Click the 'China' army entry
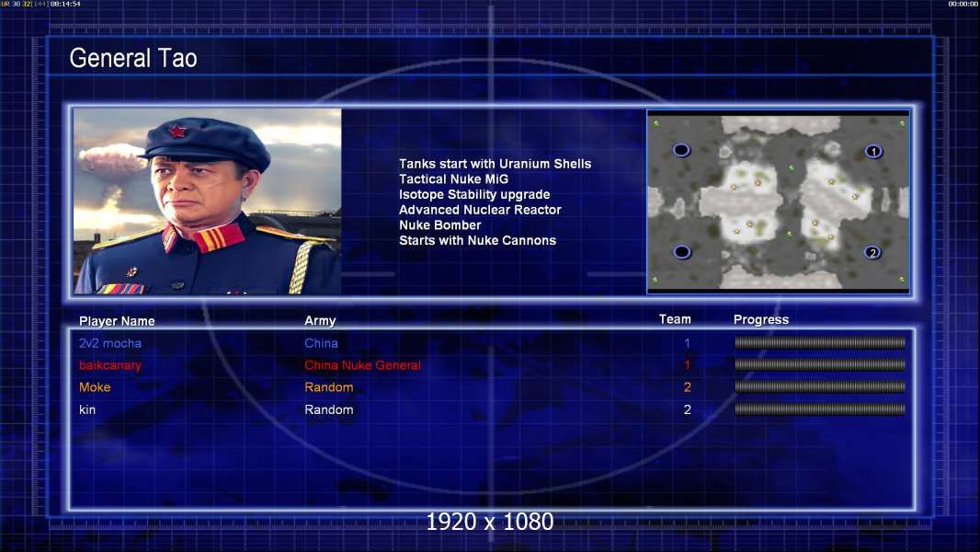The height and width of the screenshot is (552, 980). (x=321, y=343)
